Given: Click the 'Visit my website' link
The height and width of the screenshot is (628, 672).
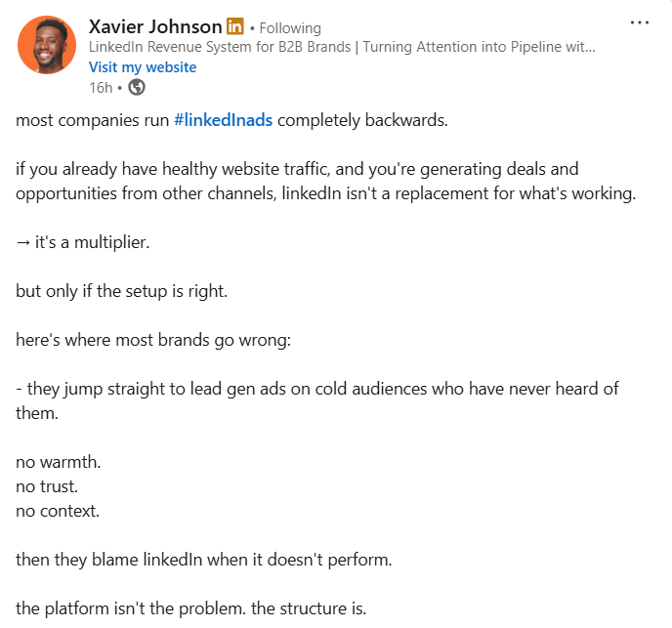Looking at the screenshot, I should point(143,67).
